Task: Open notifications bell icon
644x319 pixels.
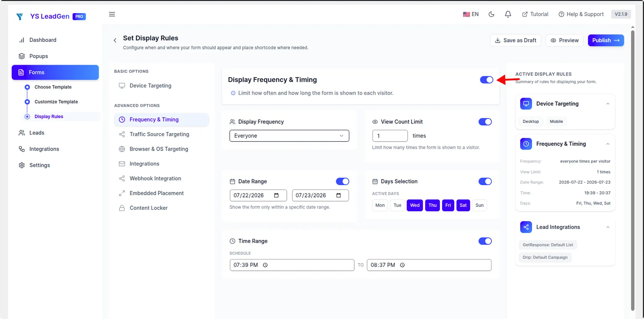Action: click(x=508, y=14)
